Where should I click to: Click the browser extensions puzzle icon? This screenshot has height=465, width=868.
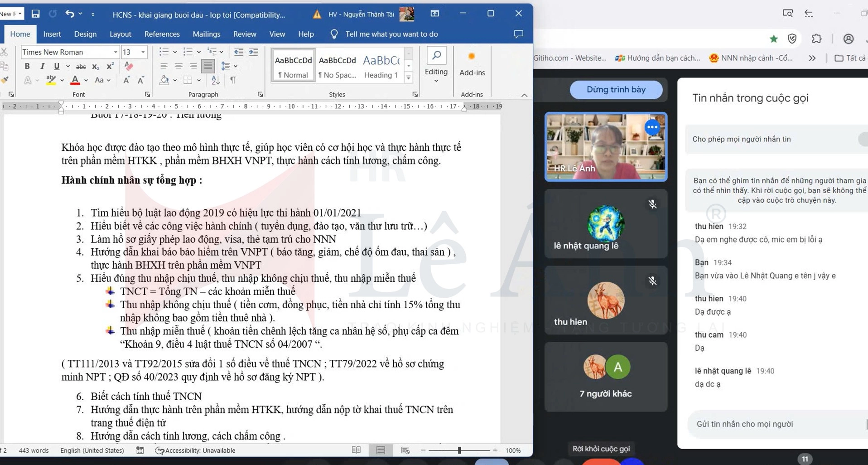(x=816, y=39)
